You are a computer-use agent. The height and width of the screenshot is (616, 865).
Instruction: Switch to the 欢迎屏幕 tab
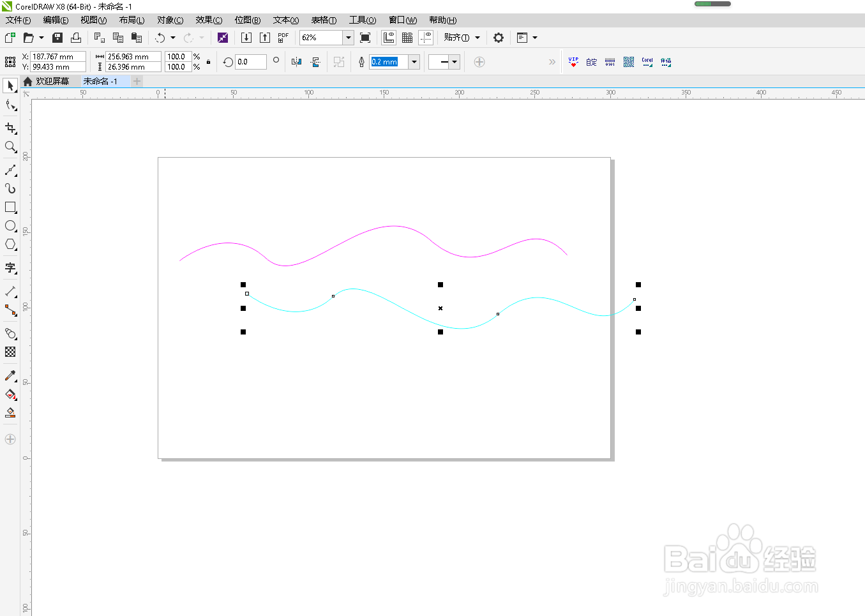tap(46, 81)
